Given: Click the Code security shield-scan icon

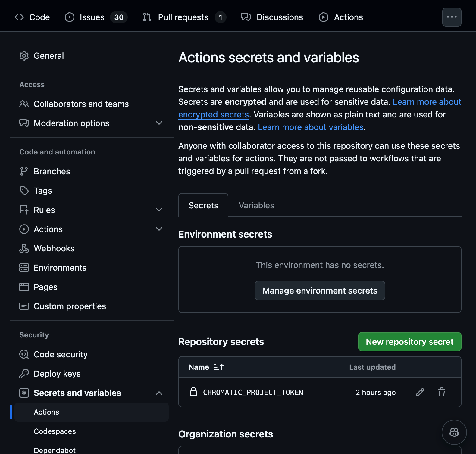Looking at the screenshot, I should 24,354.
